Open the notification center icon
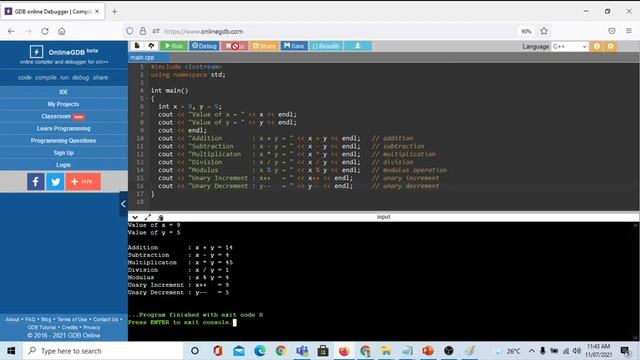This screenshot has width=640, height=360. pyautogui.click(x=625, y=351)
